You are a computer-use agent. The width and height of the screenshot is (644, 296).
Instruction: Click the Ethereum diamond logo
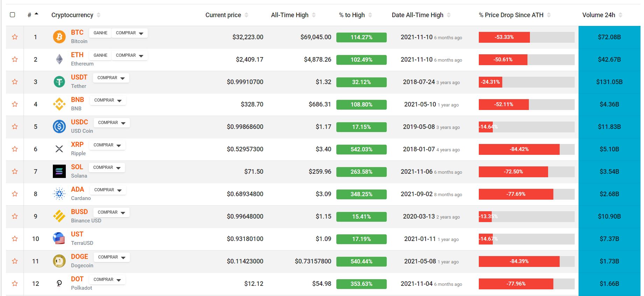[59, 59]
